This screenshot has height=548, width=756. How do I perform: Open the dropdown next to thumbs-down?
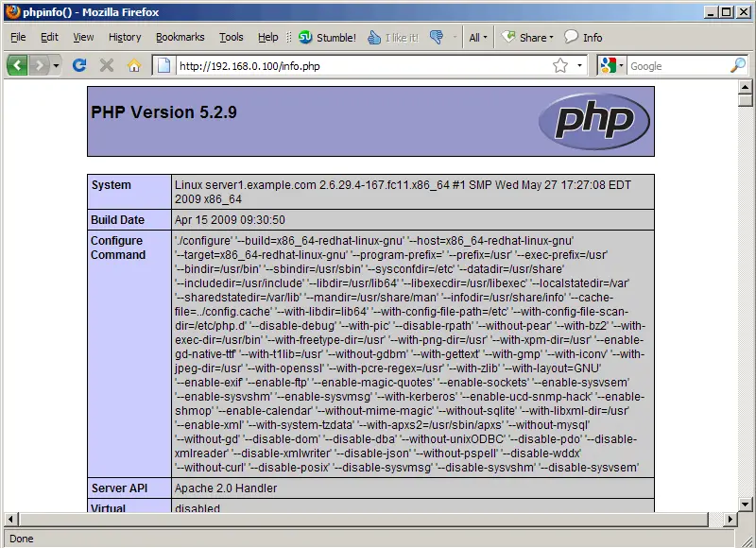point(455,37)
